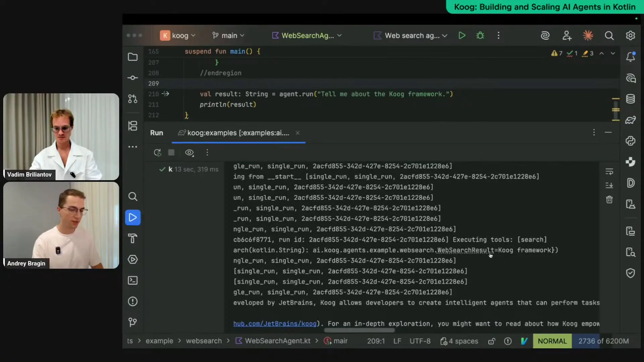Open the Web search ag... run configuration dropdown
Screen dimensions: 644x362
coord(411,36)
